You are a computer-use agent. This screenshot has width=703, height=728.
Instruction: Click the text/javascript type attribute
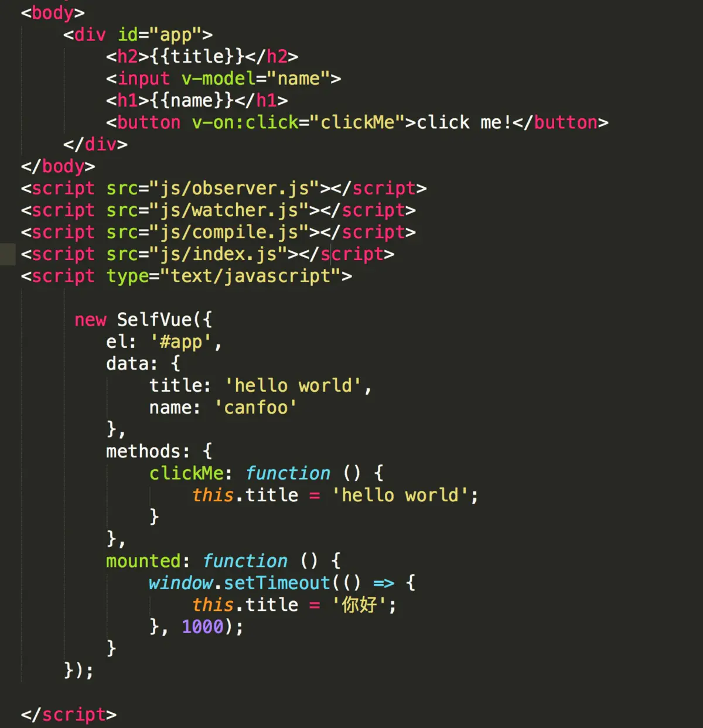[x=251, y=276]
